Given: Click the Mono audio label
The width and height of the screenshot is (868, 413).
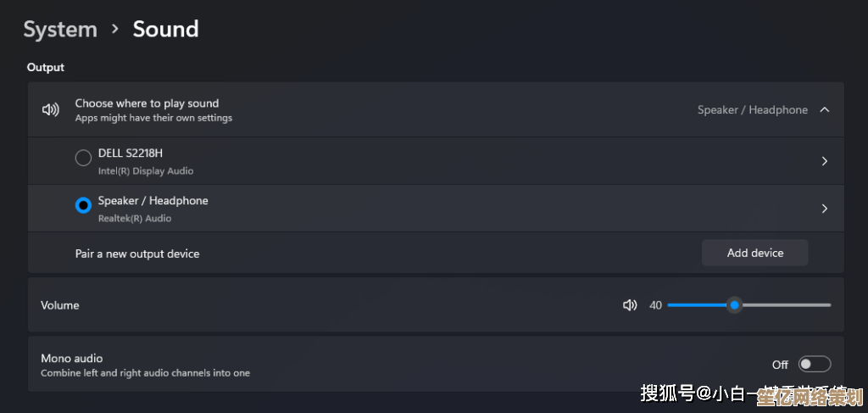Looking at the screenshot, I should click(72, 359).
